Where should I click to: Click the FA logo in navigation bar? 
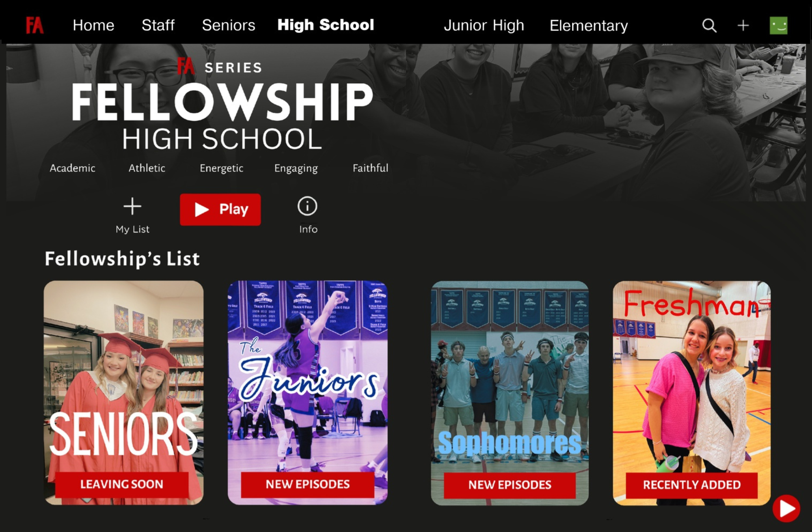[x=35, y=25]
